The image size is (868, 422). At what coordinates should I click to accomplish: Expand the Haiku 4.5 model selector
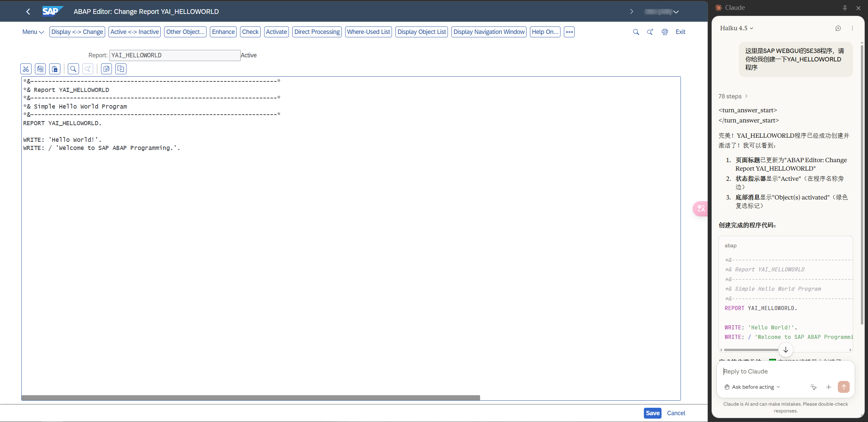[736, 28]
